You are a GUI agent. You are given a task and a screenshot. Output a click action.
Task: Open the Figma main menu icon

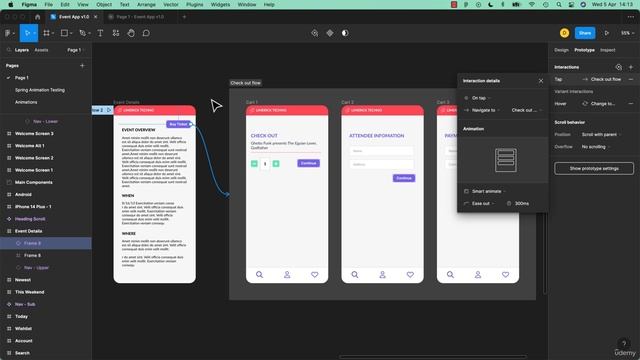pos(8,33)
